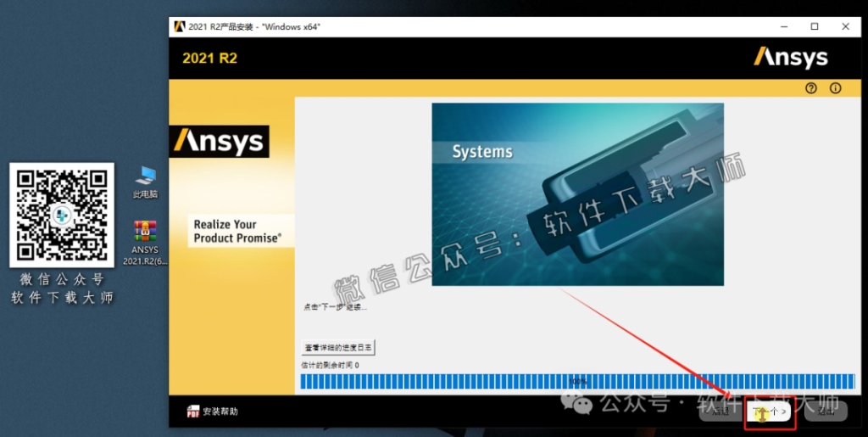This screenshot has width=868, height=437.
Task: Close the installer window
Action: pos(845,26)
